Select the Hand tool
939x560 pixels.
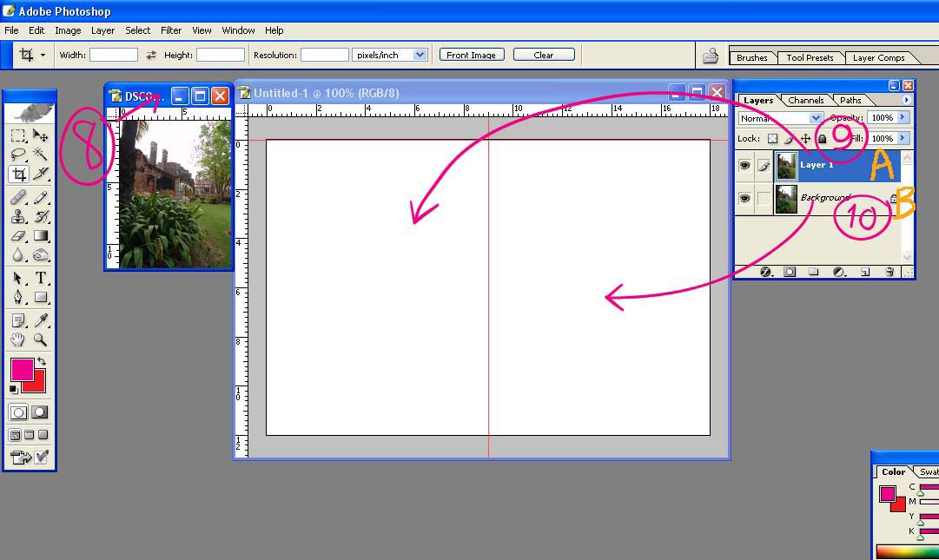tap(18, 339)
